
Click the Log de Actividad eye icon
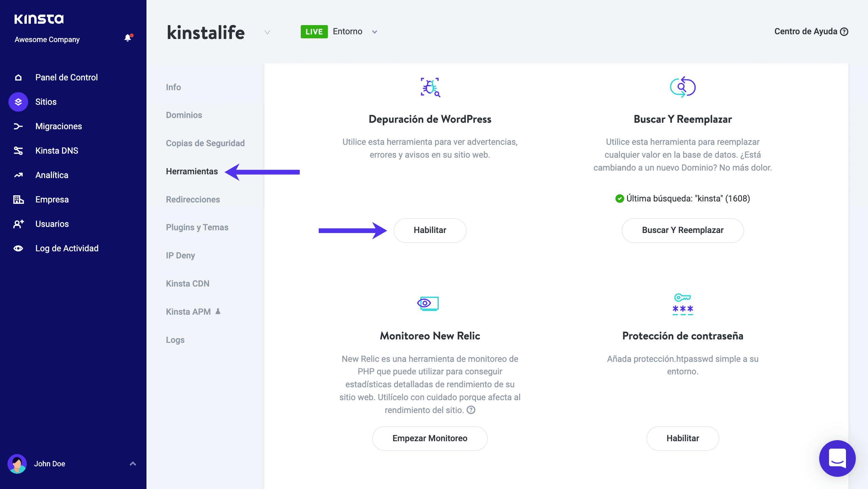tap(18, 249)
